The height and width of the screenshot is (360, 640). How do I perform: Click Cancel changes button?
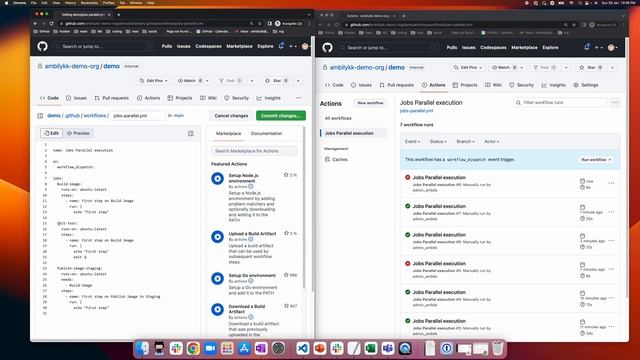point(231,116)
